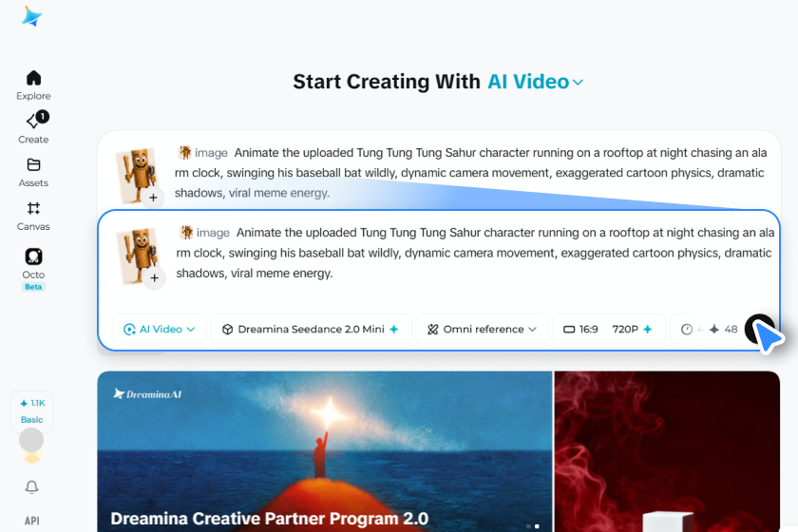Add another reference image in the blue-outlined prompt box
798x532 pixels.
(154, 278)
